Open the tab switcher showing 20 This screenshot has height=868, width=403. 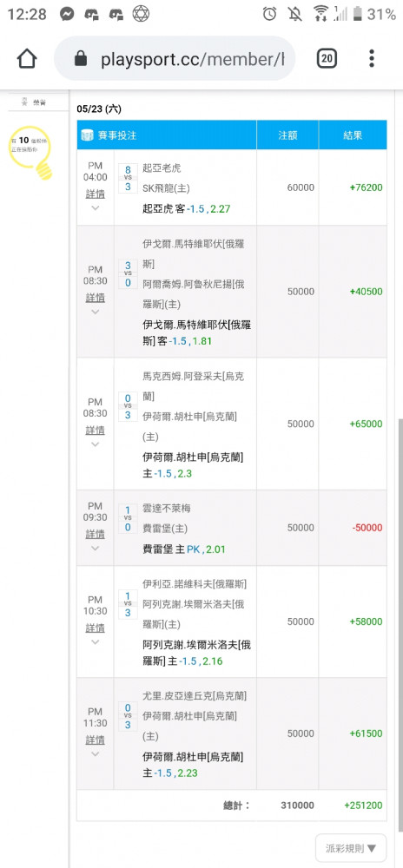point(327,58)
